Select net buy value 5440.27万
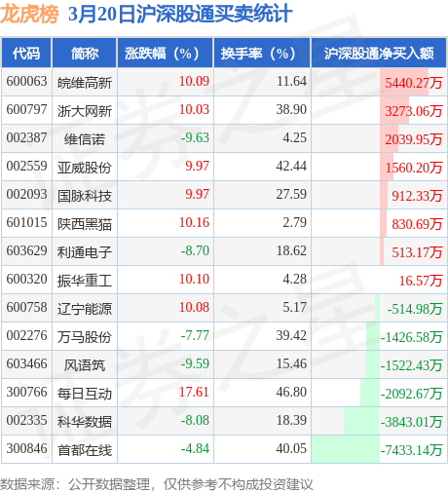The width and height of the screenshot is (448, 493). (x=414, y=83)
